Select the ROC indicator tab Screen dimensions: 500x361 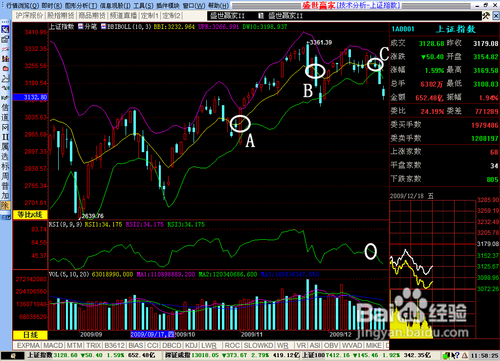pyautogui.click(x=232, y=346)
